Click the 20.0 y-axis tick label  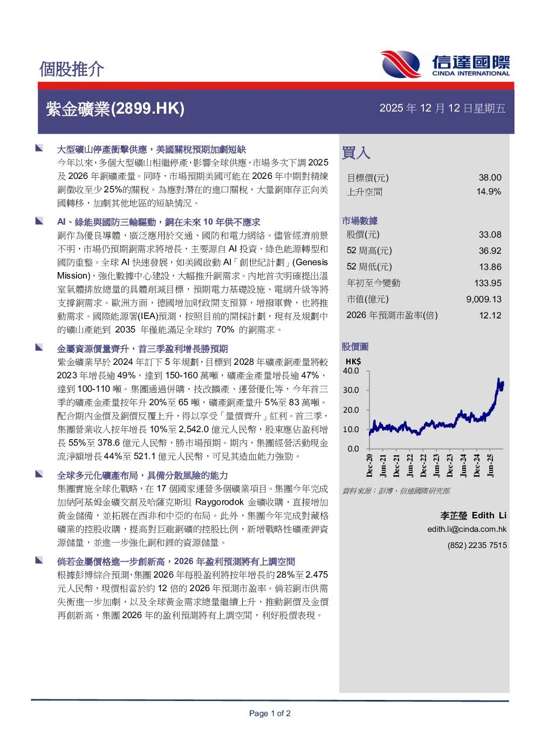[351, 410]
